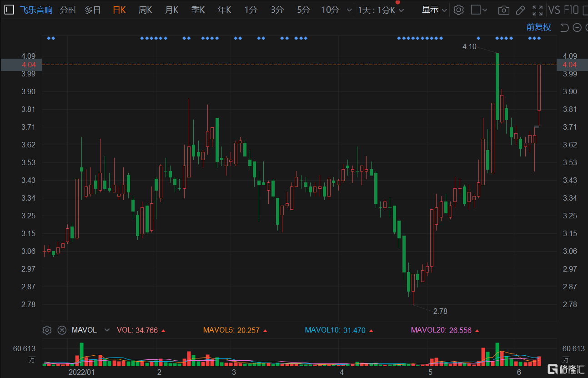Open chart settings gear in top toolbar
The image size is (588, 378).
(x=458, y=10)
